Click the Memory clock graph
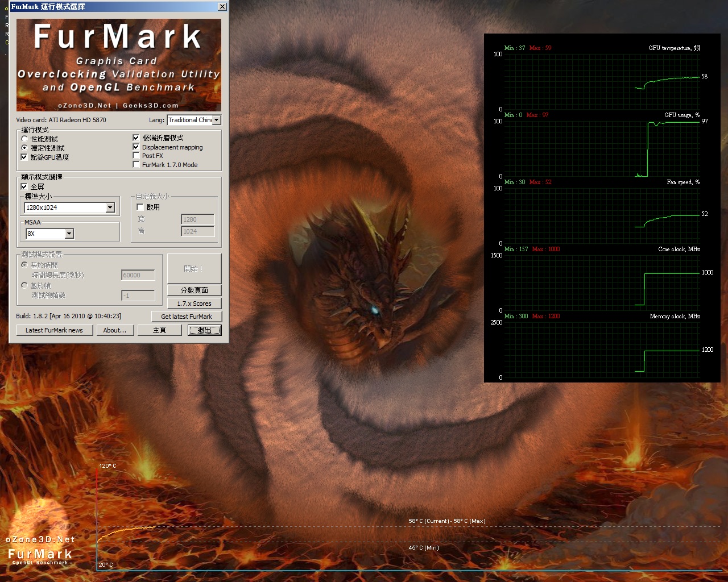Viewport: 728px width, 582px height. point(602,350)
